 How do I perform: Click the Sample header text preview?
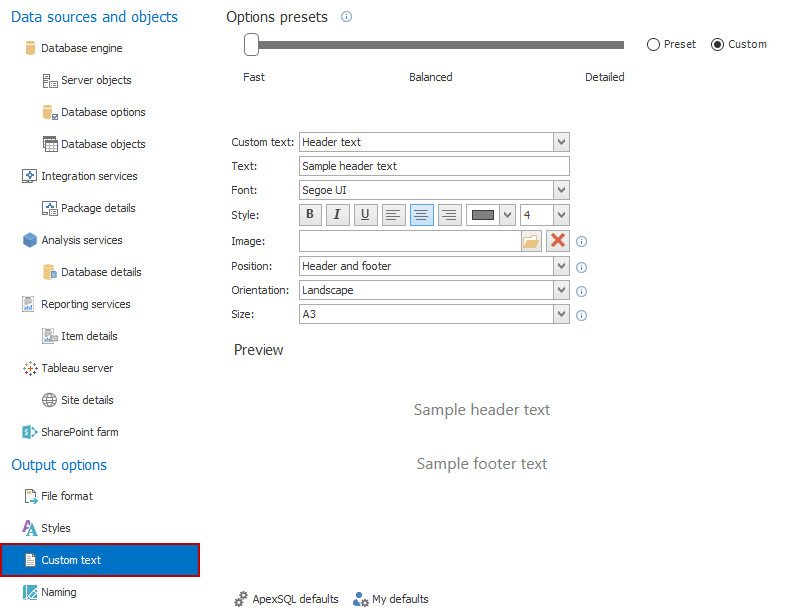coord(482,410)
